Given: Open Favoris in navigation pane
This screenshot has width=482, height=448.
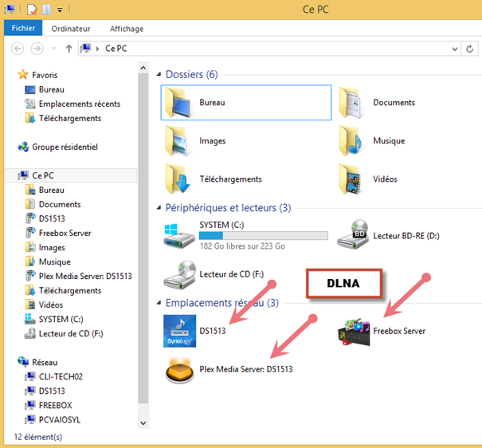Looking at the screenshot, I should (x=45, y=75).
